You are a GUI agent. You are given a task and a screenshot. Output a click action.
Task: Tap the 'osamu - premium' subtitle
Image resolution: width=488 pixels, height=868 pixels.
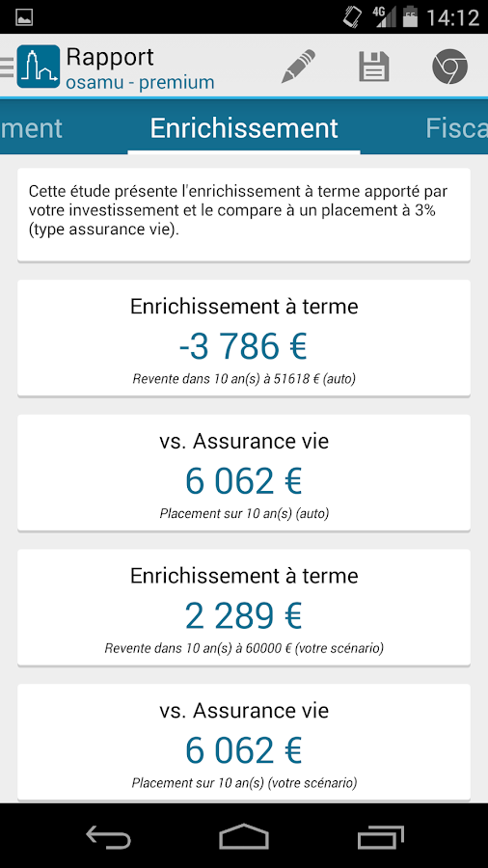(x=140, y=83)
